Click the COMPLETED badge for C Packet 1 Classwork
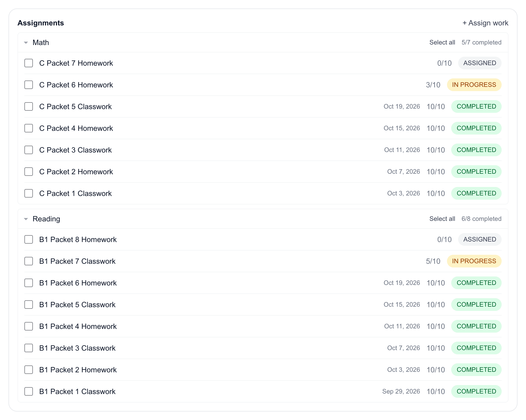The height and width of the screenshot is (420, 526). [x=476, y=193]
